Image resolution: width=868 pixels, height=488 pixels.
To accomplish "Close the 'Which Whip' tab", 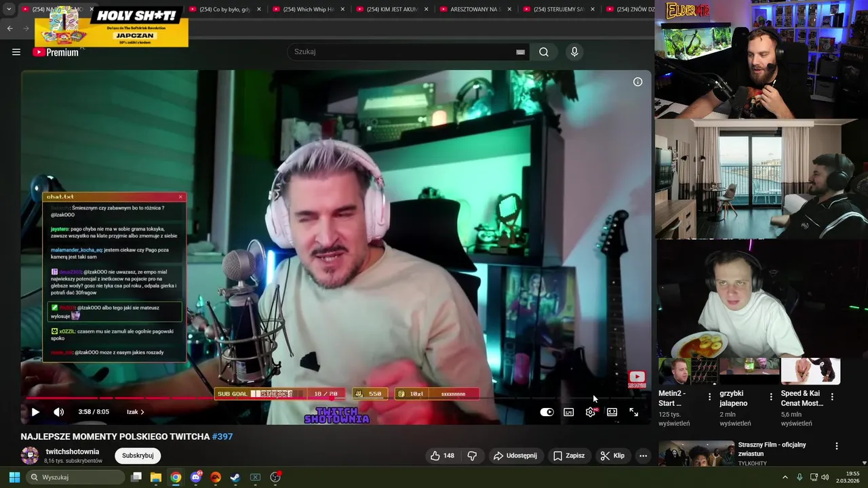I will pos(342,9).
